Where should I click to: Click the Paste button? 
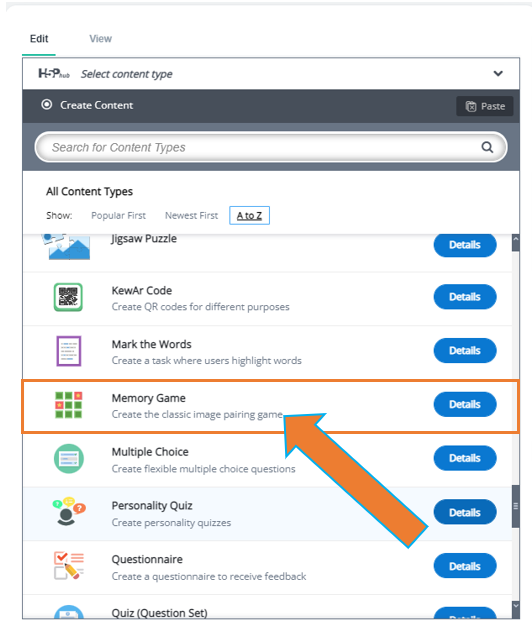click(x=485, y=106)
